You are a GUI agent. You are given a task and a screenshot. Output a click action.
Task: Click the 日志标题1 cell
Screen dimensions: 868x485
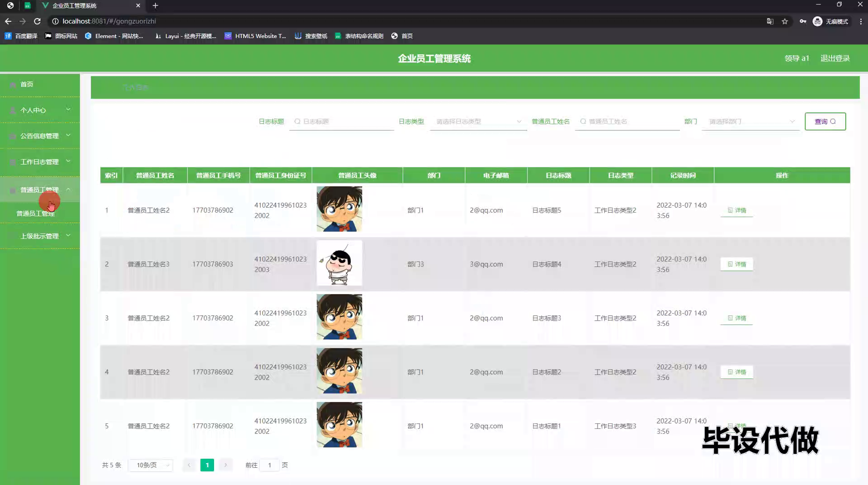tap(546, 426)
